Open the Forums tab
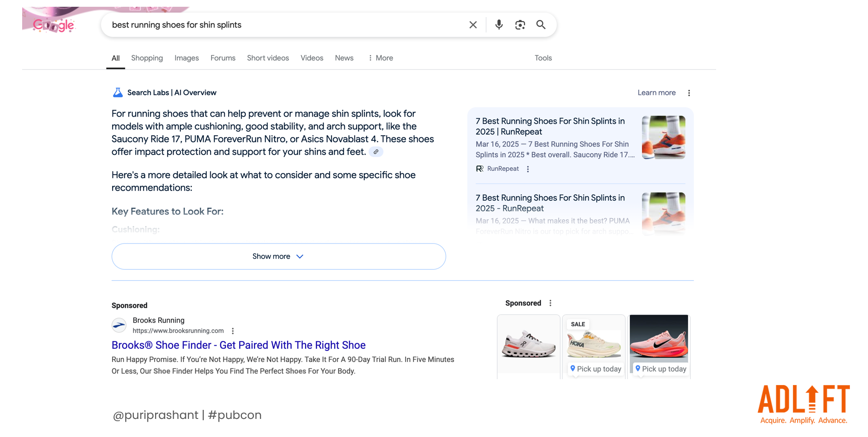 click(x=223, y=58)
